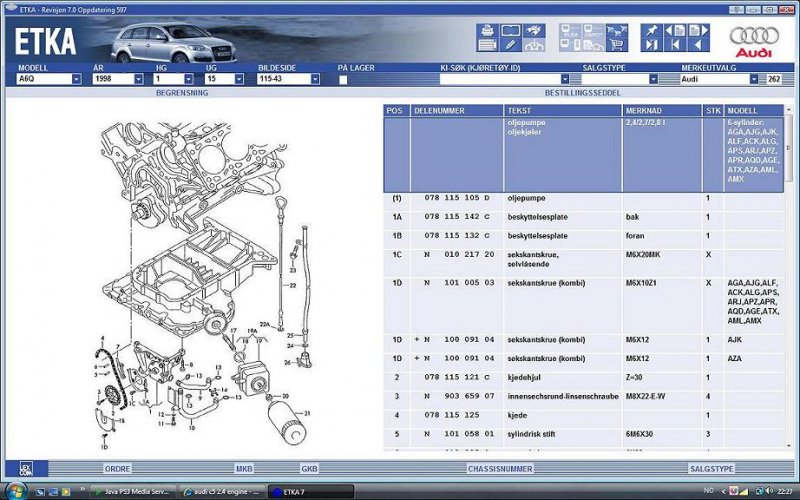The width and height of the screenshot is (800, 500).
Task: Toggle the PÅ LAGER checkbox
Action: tap(343, 79)
